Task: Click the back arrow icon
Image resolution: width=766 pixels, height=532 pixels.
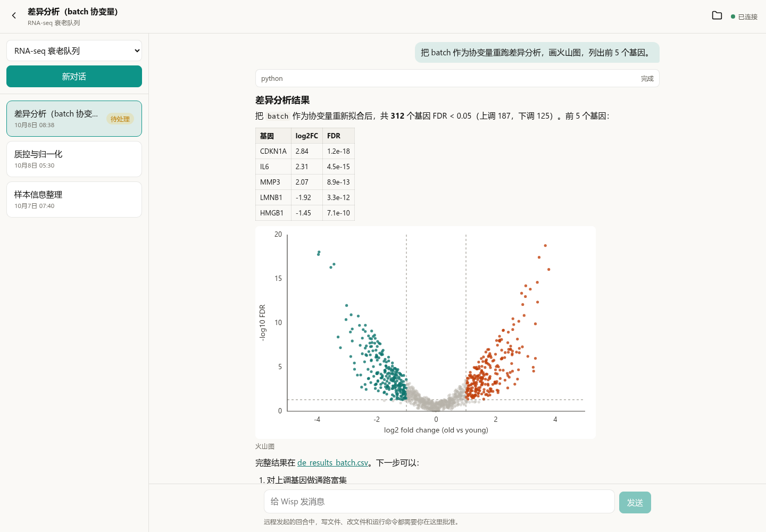Action: coord(14,16)
